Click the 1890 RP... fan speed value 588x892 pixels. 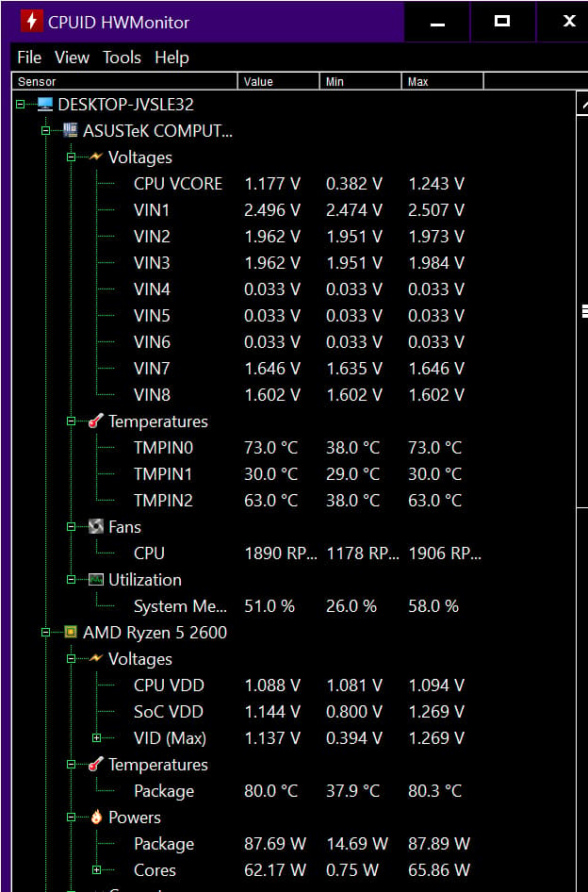tap(281, 553)
